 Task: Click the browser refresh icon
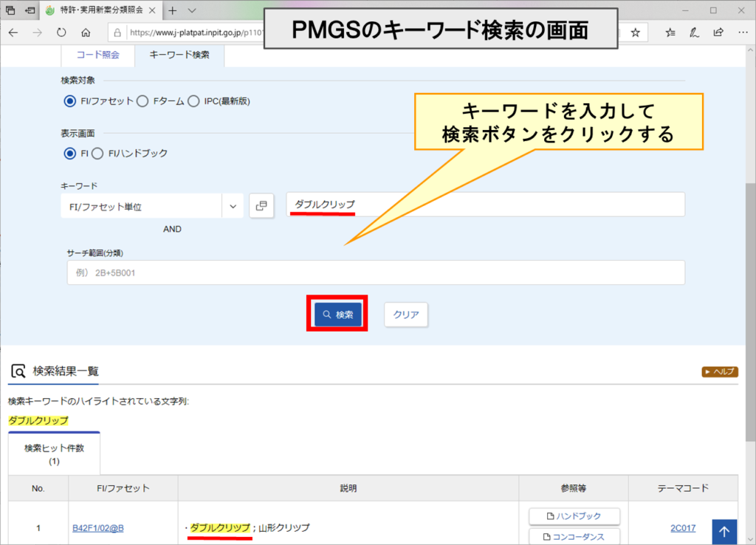click(x=61, y=32)
